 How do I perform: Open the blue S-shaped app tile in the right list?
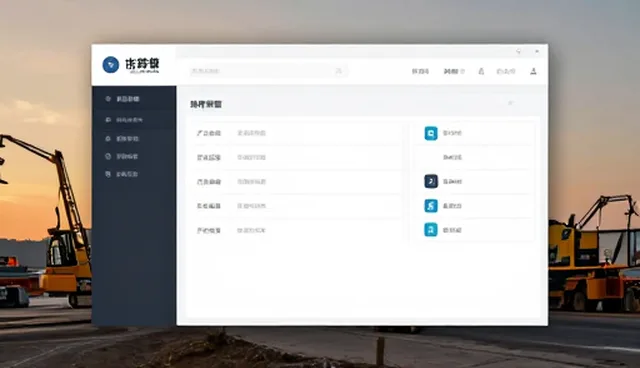(431, 206)
